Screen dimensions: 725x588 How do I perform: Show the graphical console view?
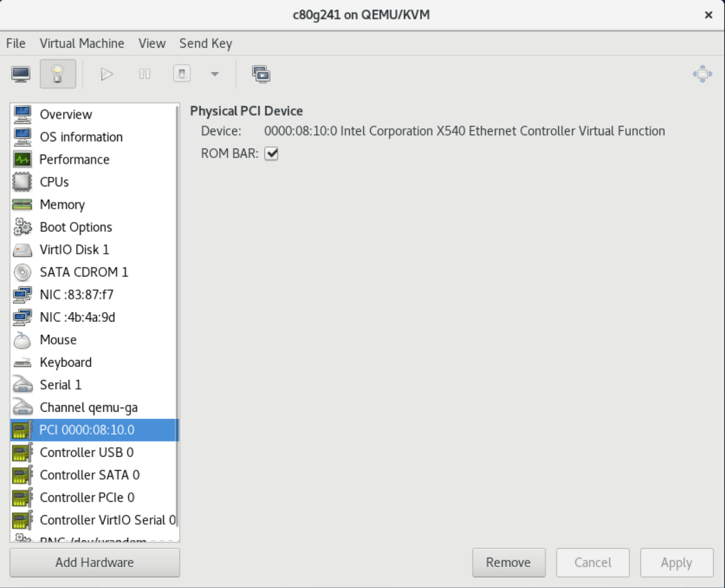point(21,74)
